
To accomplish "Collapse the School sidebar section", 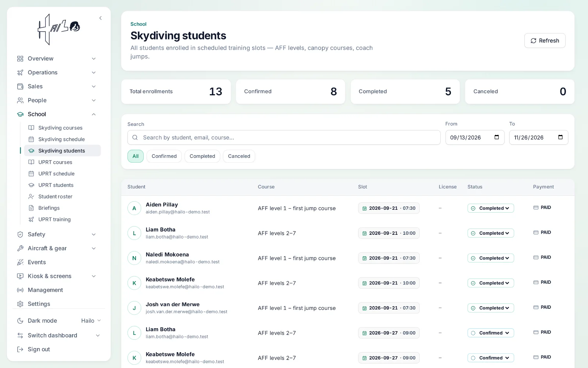I will (57, 114).
